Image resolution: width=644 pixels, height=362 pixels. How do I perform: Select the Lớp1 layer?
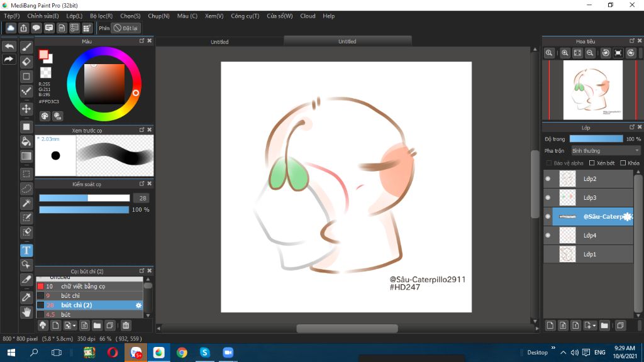coord(589,255)
